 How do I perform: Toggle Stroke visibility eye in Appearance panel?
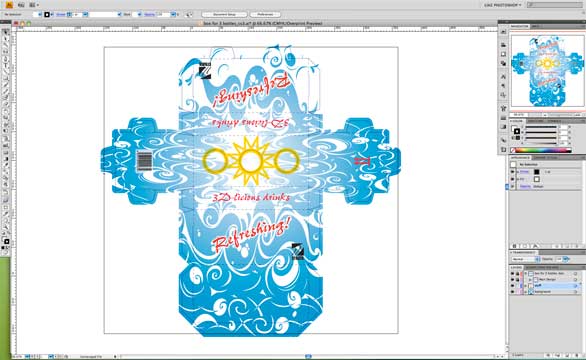click(512, 172)
